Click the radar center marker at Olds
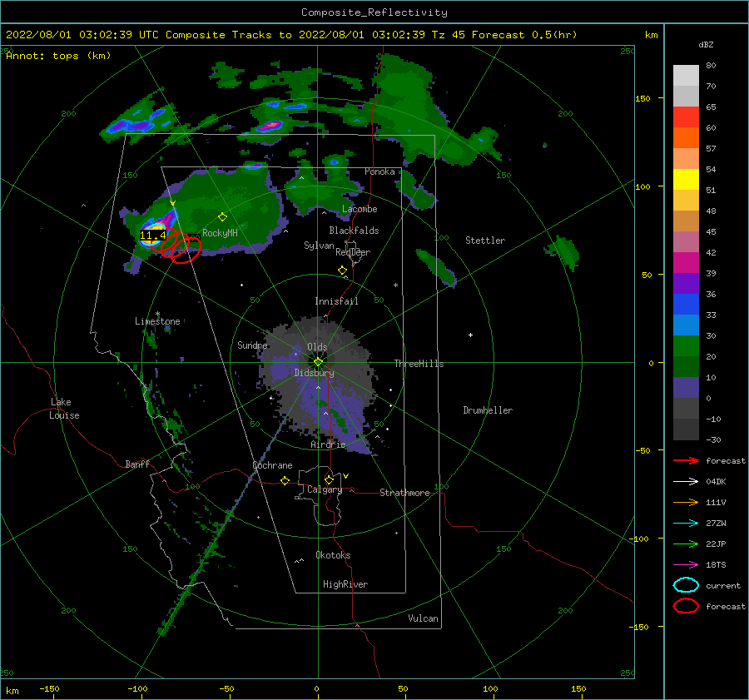 pyautogui.click(x=318, y=362)
